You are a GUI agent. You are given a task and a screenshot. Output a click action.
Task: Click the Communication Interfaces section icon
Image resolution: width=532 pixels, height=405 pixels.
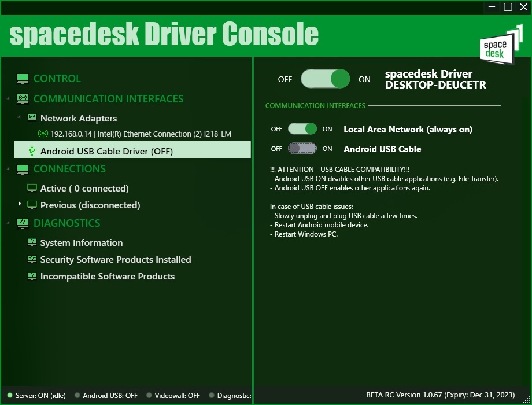23,99
